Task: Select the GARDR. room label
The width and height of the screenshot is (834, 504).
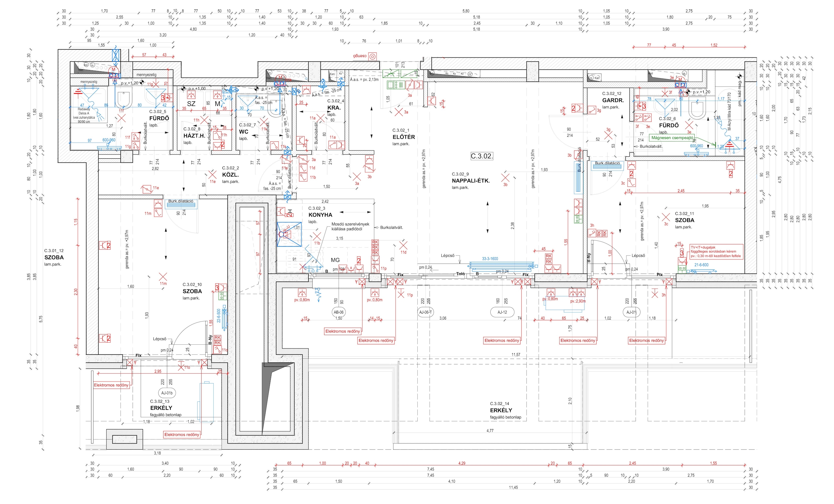Action: click(x=613, y=101)
